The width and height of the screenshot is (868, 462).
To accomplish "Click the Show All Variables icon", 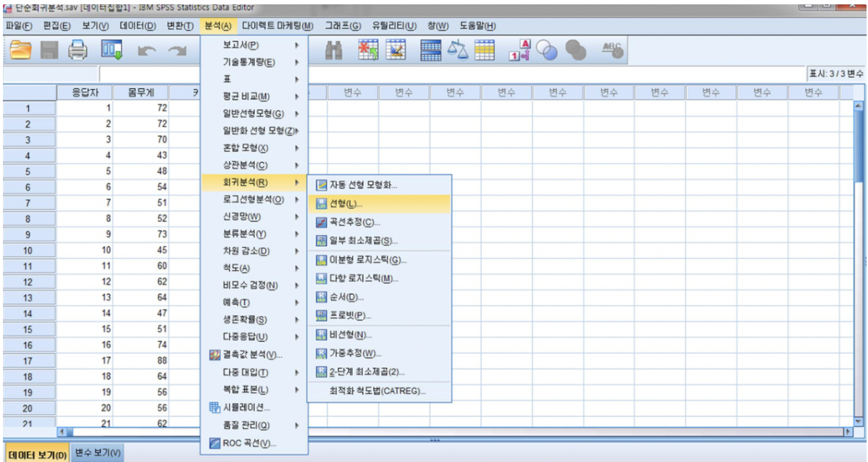I will point(576,51).
